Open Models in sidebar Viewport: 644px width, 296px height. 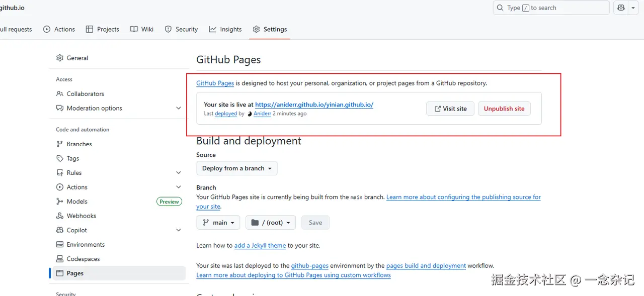119,202
